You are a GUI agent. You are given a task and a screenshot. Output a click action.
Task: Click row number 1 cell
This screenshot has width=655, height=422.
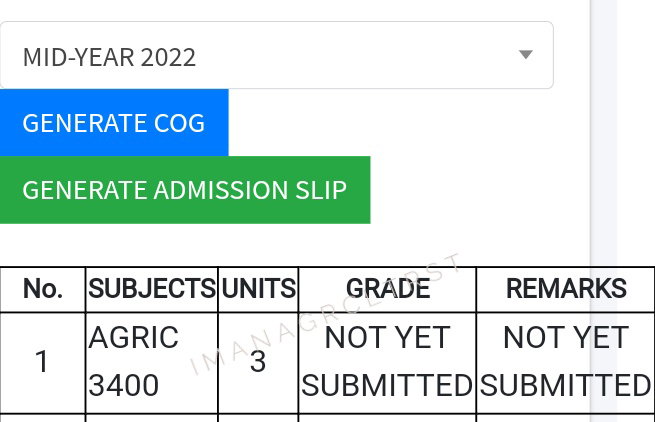(43, 361)
